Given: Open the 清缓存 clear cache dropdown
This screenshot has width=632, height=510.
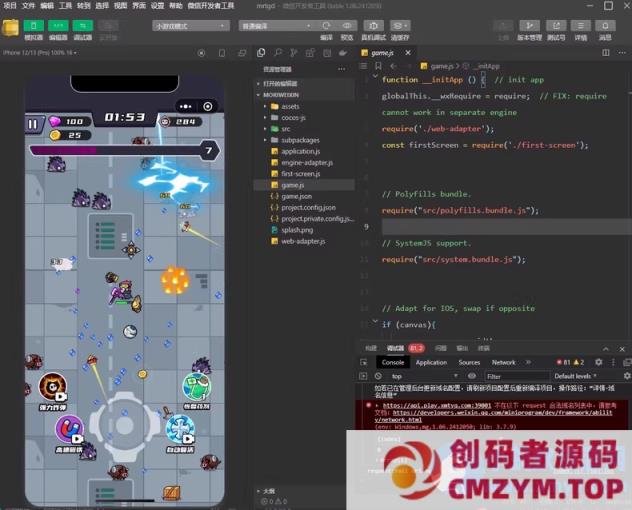Looking at the screenshot, I should [400, 25].
